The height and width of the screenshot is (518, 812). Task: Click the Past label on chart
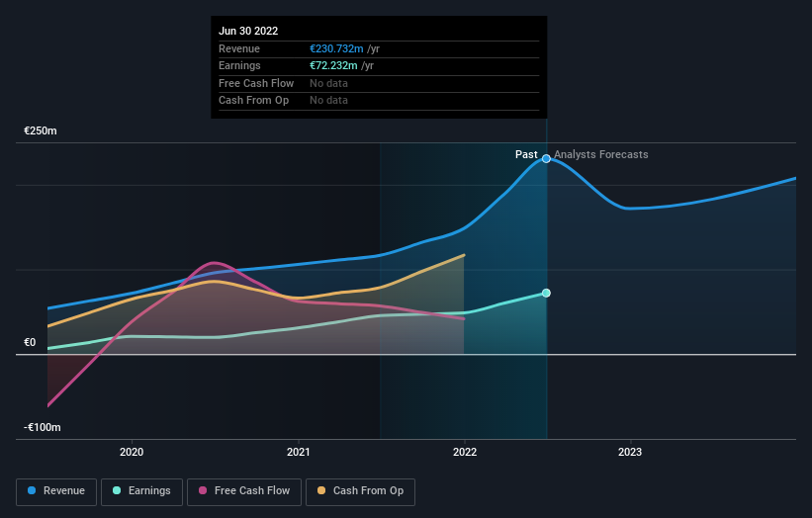[x=526, y=154]
